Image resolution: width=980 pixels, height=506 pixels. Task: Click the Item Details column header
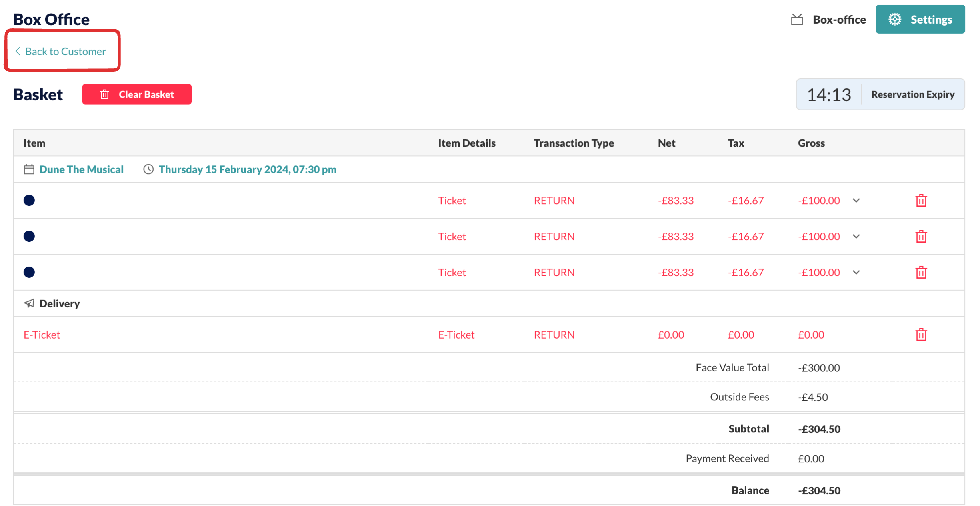[x=467, y=143]
